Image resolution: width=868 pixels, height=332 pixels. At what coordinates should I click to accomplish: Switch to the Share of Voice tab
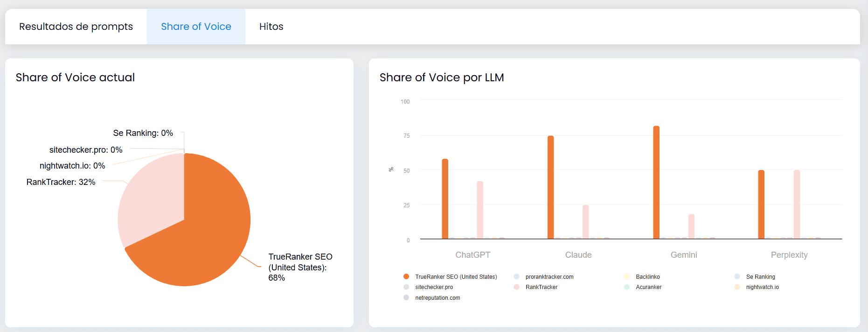tap(196, 27)
